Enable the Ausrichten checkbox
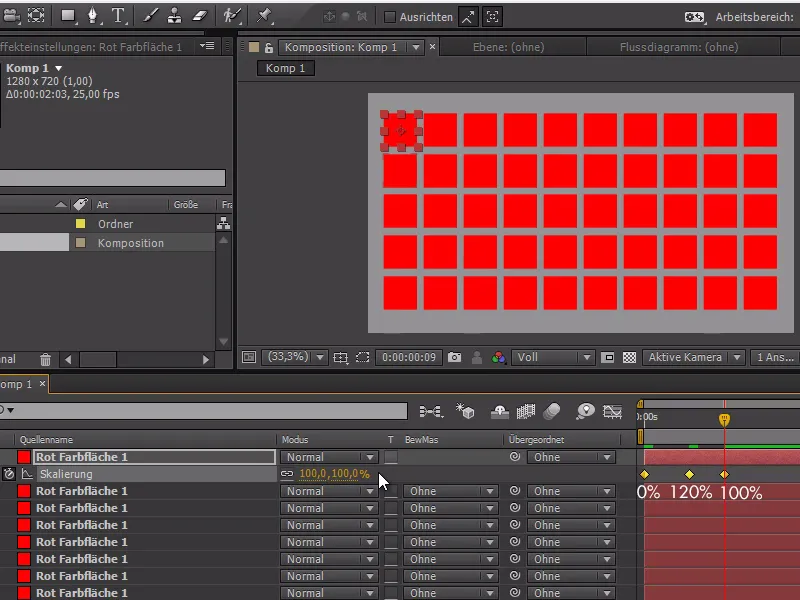 (390, 17)
